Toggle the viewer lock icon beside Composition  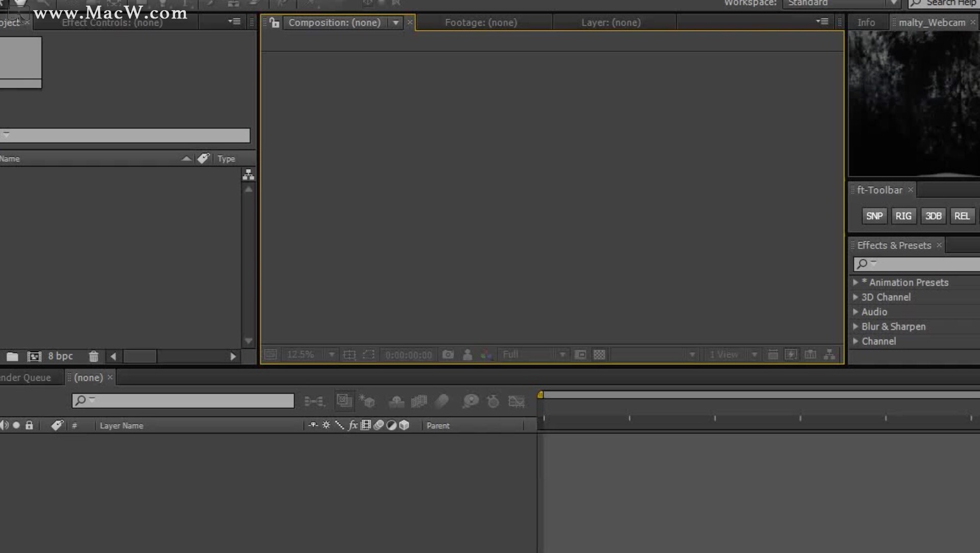click(275, 22)
